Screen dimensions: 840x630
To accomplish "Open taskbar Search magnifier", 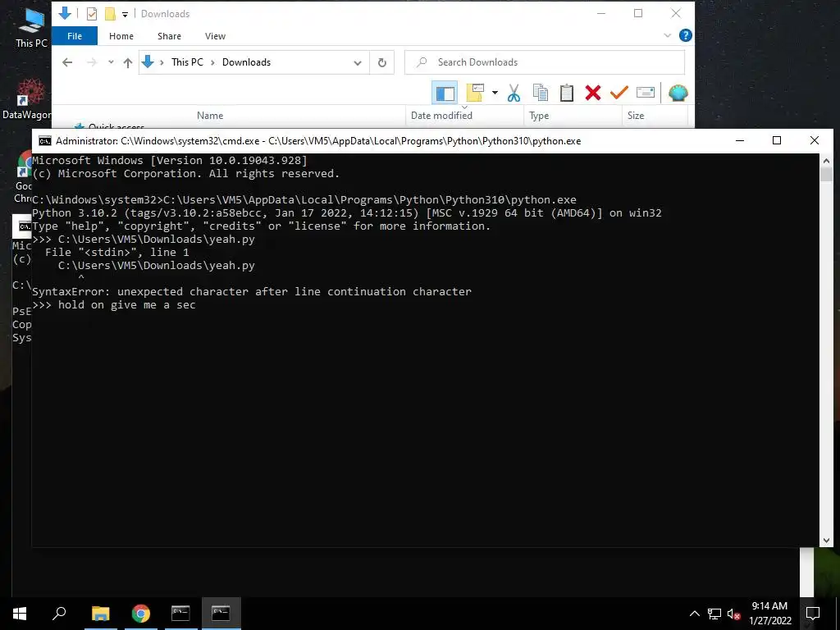I will point(59,614).
